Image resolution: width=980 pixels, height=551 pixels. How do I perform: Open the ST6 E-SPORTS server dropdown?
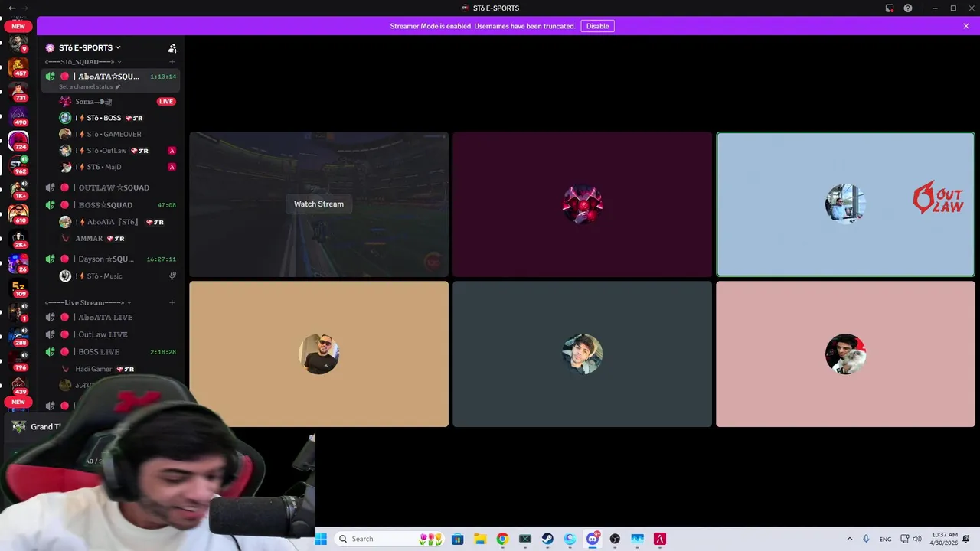pos(90,47)
